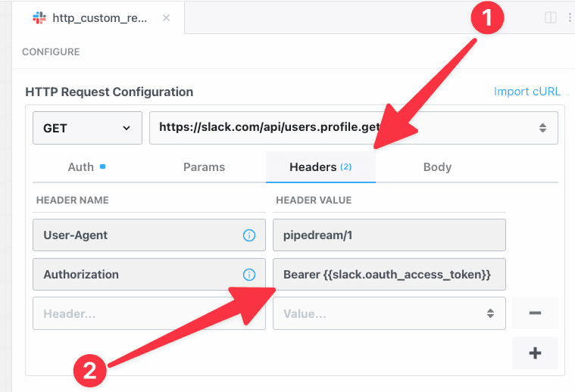Image resolution: width=575 pixels, height=392 pixels.
Task: Click the HTTP Request Configuration heading
Action: click(x=109, y=92)
